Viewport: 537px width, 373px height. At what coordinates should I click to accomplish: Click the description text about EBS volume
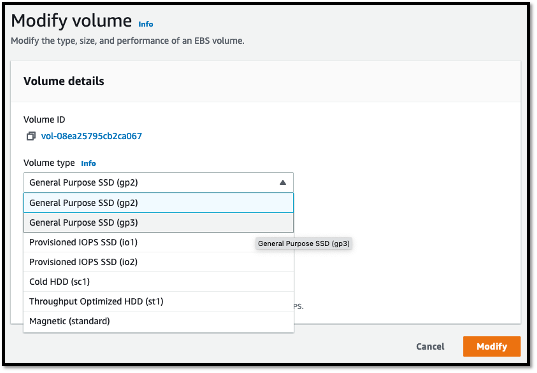tap(127, 41)
